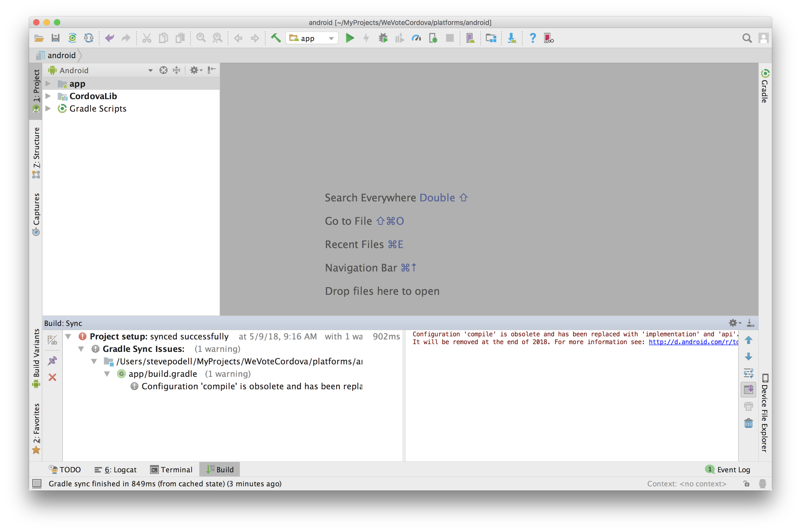Expand the CordovaLib module node
Screen dimensions: 801x532
(x=48, y=96)
